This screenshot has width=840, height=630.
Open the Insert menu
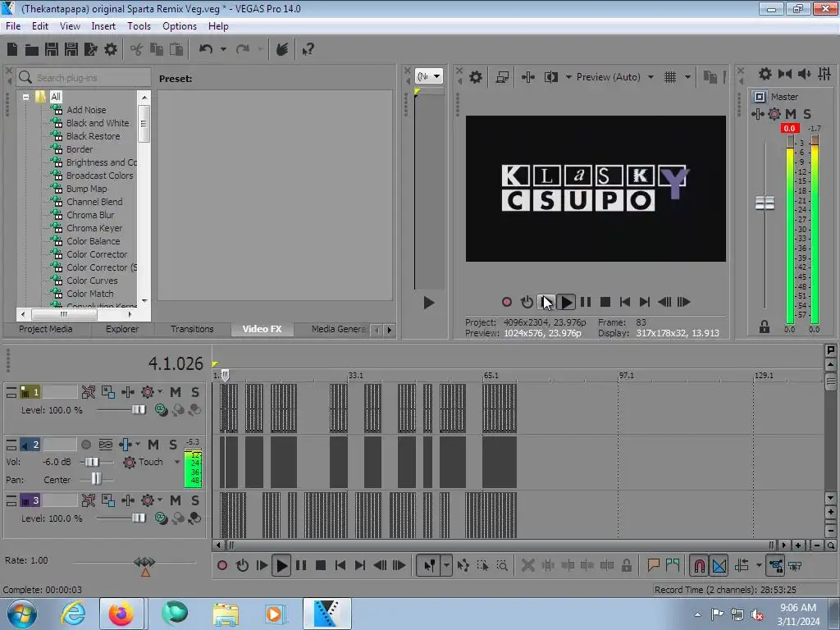pos(103,26)
